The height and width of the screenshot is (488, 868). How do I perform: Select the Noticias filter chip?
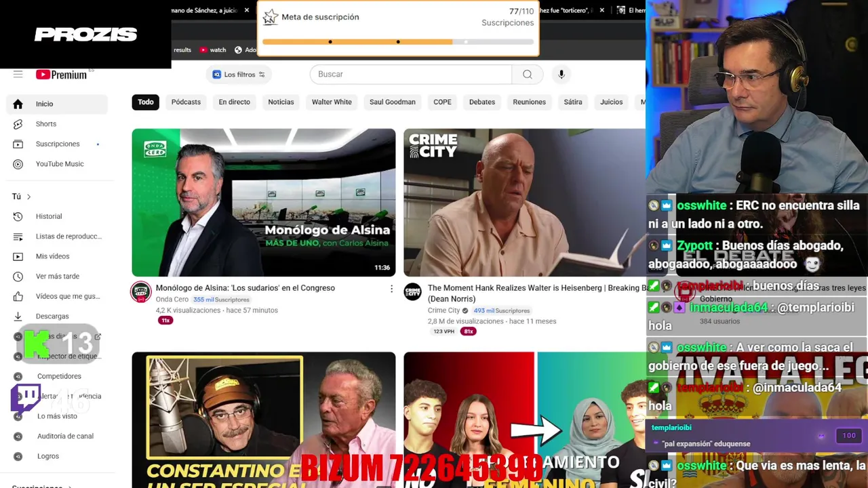point(281,102)
